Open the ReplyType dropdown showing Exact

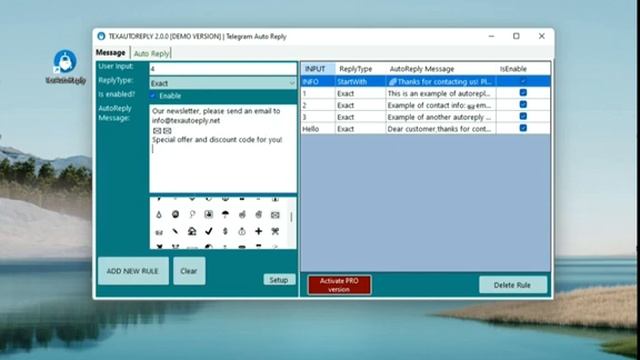point(223,83)
